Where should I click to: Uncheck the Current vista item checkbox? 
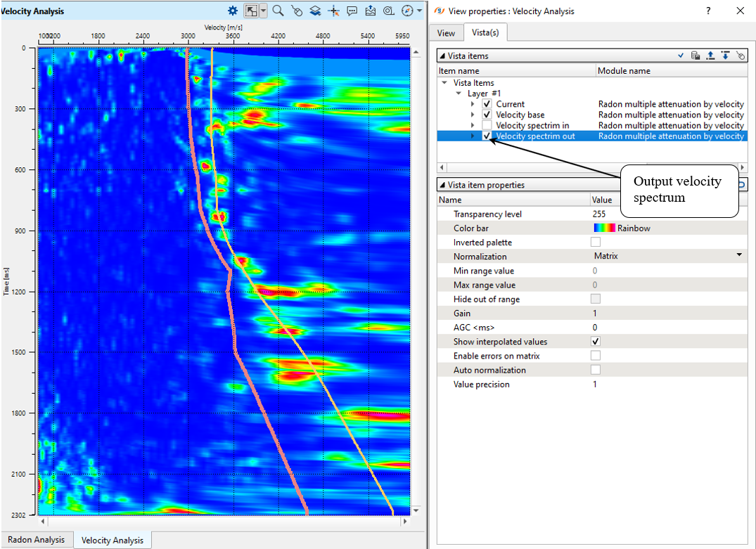[487, 104]
